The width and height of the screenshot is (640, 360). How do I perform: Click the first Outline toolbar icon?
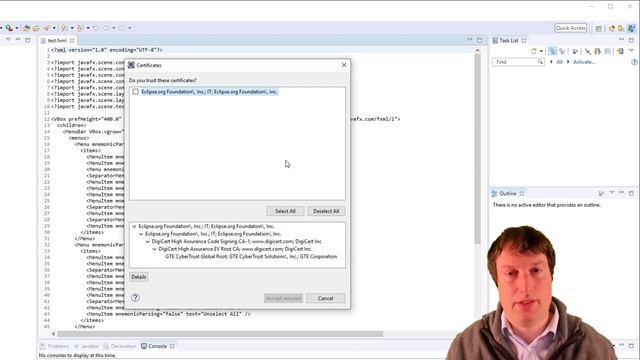click(601, 193)
